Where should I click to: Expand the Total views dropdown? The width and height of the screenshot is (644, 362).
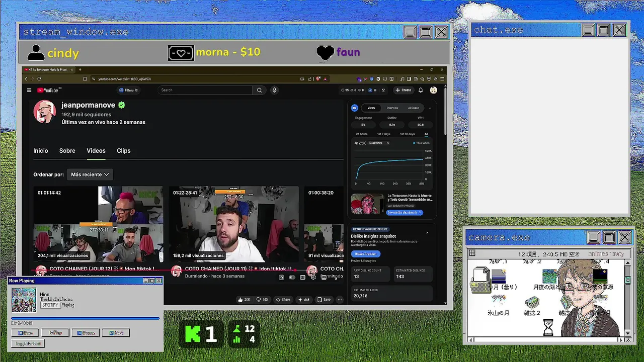click(379, 143)
